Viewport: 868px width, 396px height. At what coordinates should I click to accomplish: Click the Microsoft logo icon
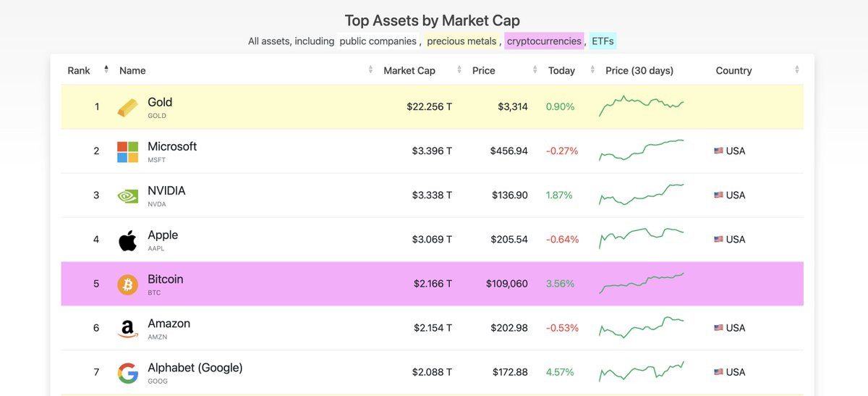pos(127,152)
